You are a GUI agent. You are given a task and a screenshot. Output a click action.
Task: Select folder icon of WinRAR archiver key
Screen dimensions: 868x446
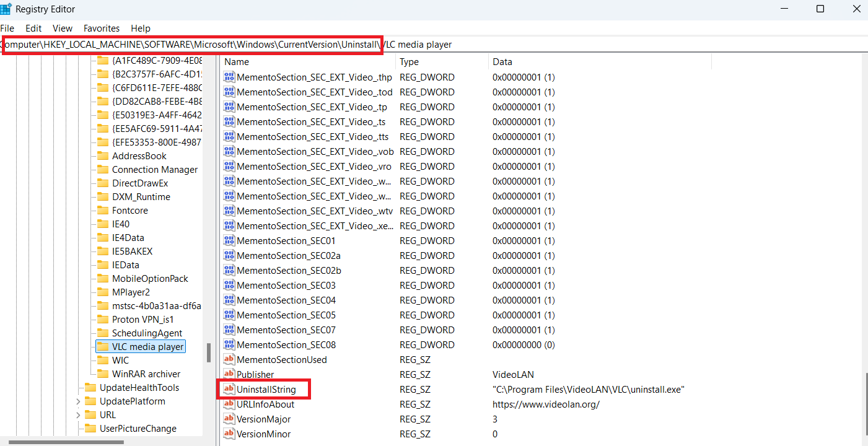click(x=102, y=374)
